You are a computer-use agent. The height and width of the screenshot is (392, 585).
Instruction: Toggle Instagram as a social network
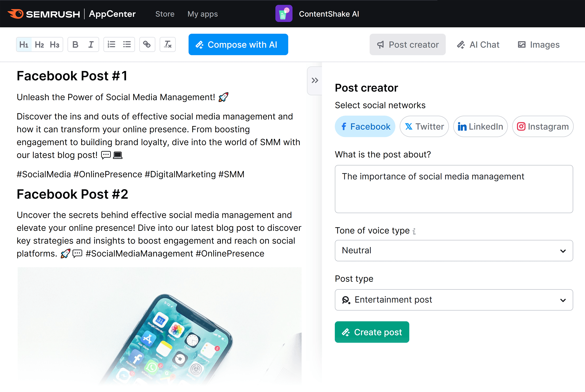pos(542,127)
